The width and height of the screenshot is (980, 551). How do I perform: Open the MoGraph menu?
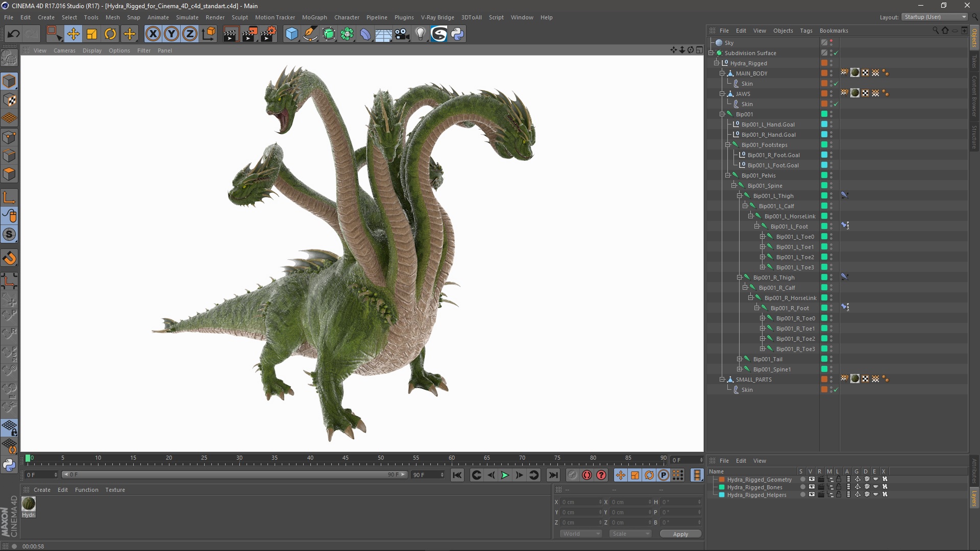tap(314, 17)
